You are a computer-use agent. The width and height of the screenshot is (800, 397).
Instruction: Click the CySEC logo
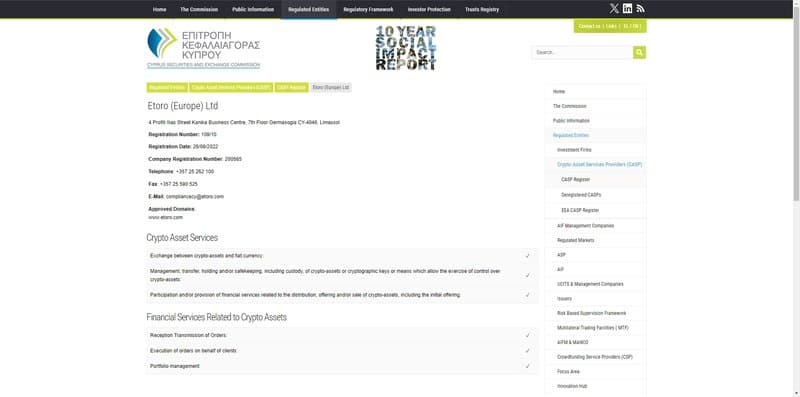point(204,48)
